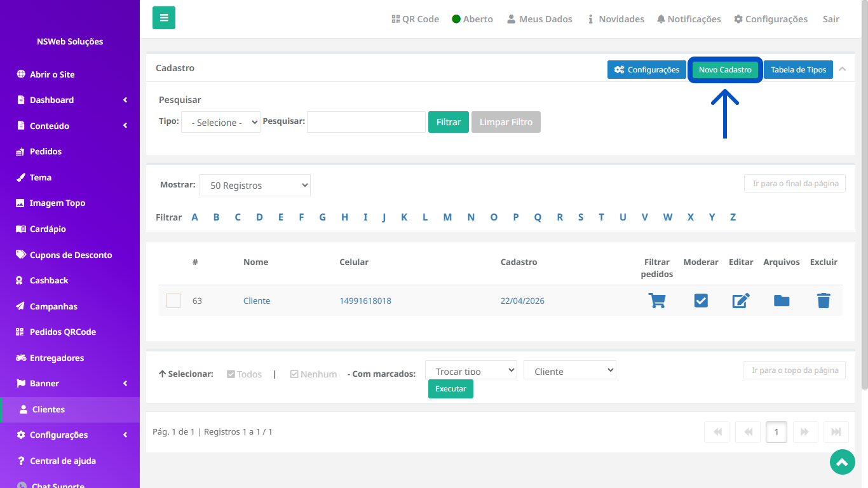Image resolution: width=868 pixels, height=488 pixels.
Task: Click the blue Configurações button in Cadastro panel
Action: click(x=647, y=70)
